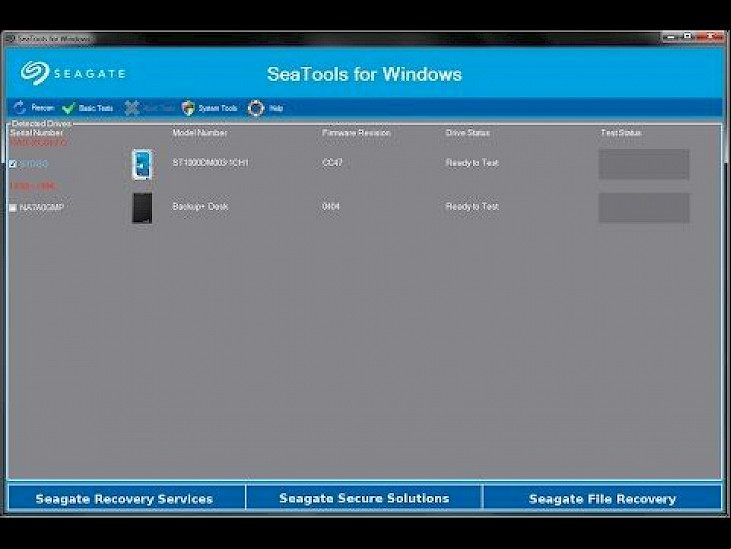Image resolution: width=731 pixels, height=549 pixels.
Task: Open Seagate Secure Solutions
Action: click(x=364, y=498)
